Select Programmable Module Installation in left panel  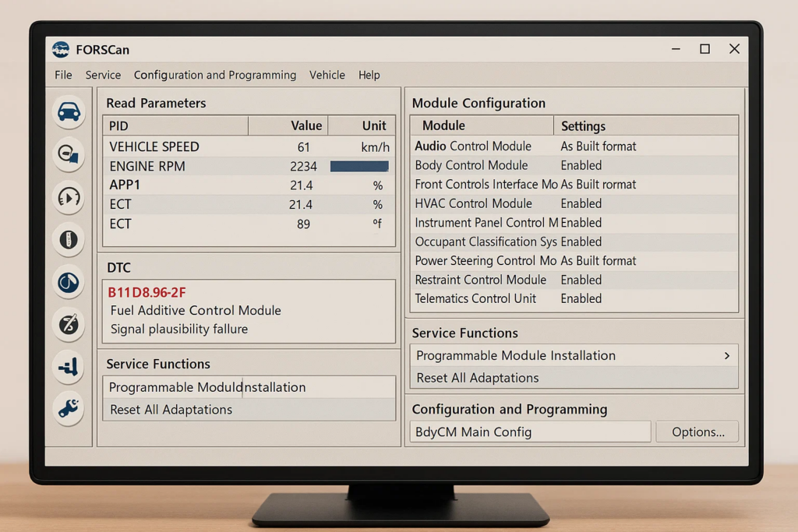(x=249, y=388)
